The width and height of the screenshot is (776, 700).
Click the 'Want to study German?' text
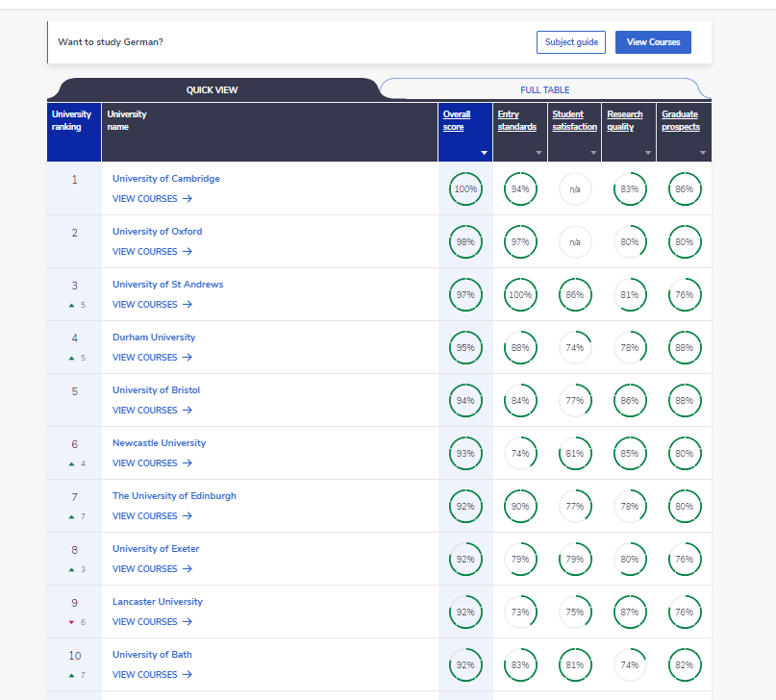click(x=111, y=42)
